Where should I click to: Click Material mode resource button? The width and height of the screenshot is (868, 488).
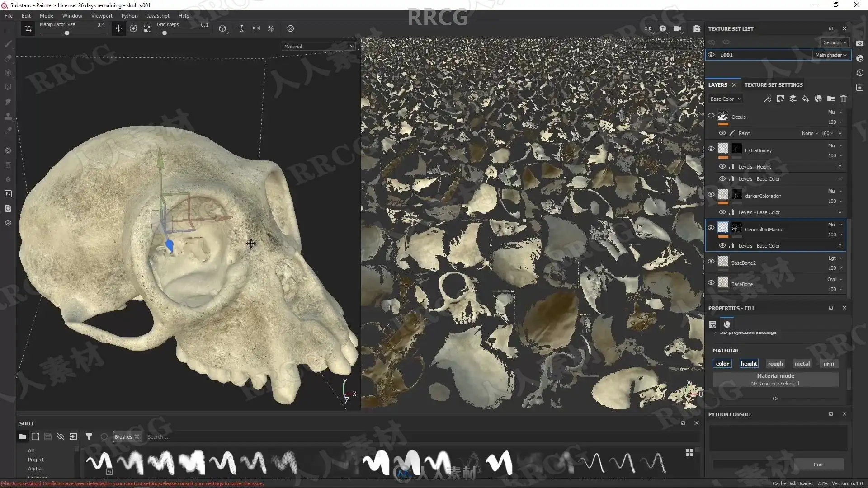775,380
